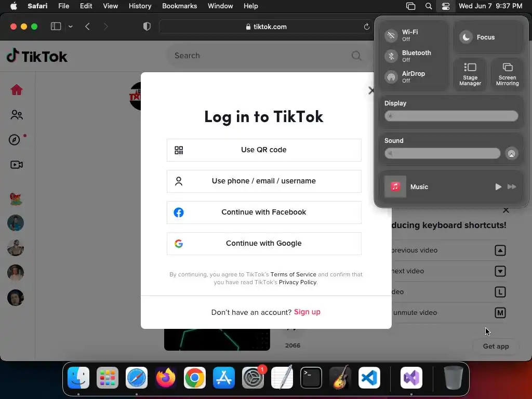Expand the sidebar tab group dropdown arrow

click(x=70, y=26)
